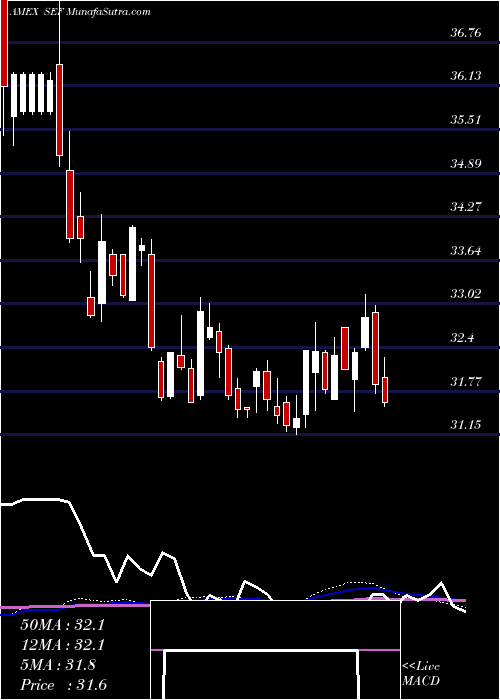Click the 31.77 price axis label
This screenshot has height=700, width=500.
(466, 382)
